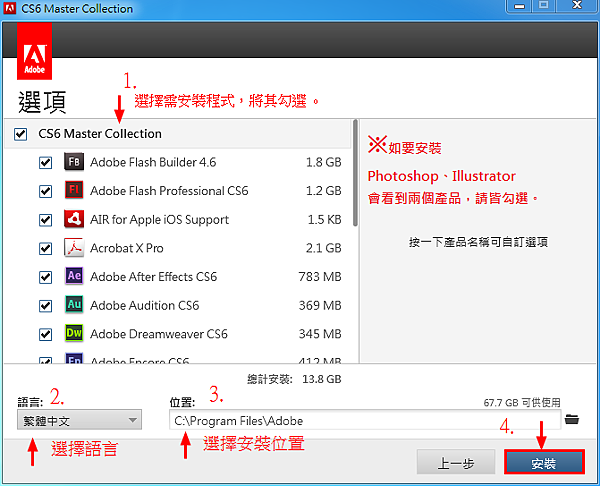Uncheck Adobe Dreamweaver CS6 checkbox
This screenshot has width=600, height=486.
(x=46, y=334)
